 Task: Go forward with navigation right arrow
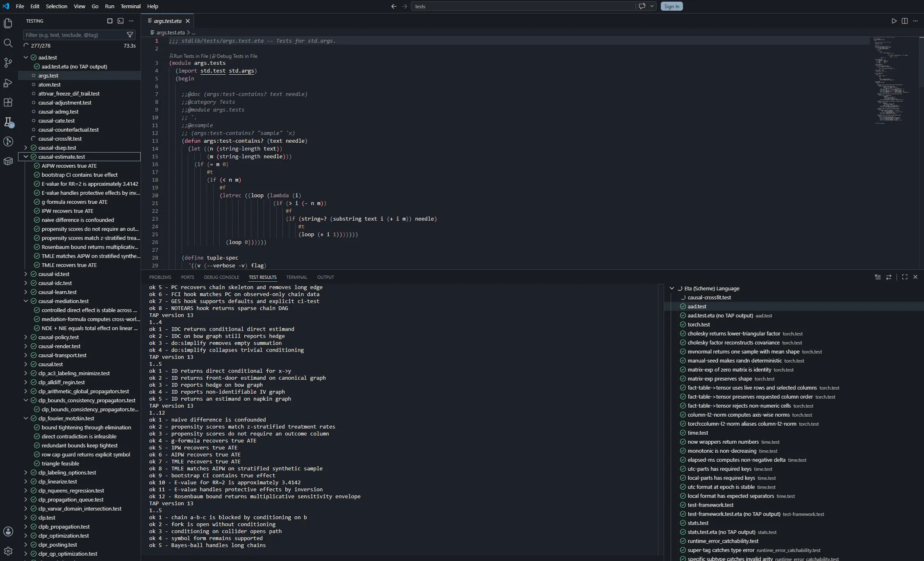405,6
